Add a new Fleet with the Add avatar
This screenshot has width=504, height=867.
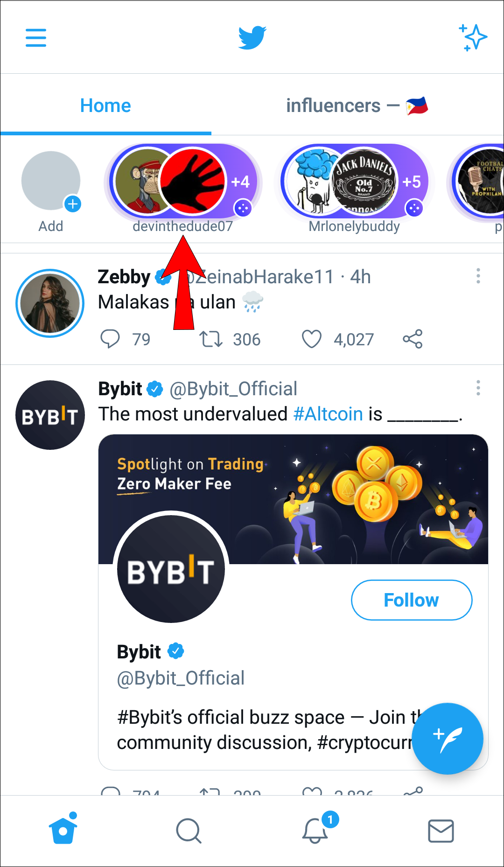(51, 182)
